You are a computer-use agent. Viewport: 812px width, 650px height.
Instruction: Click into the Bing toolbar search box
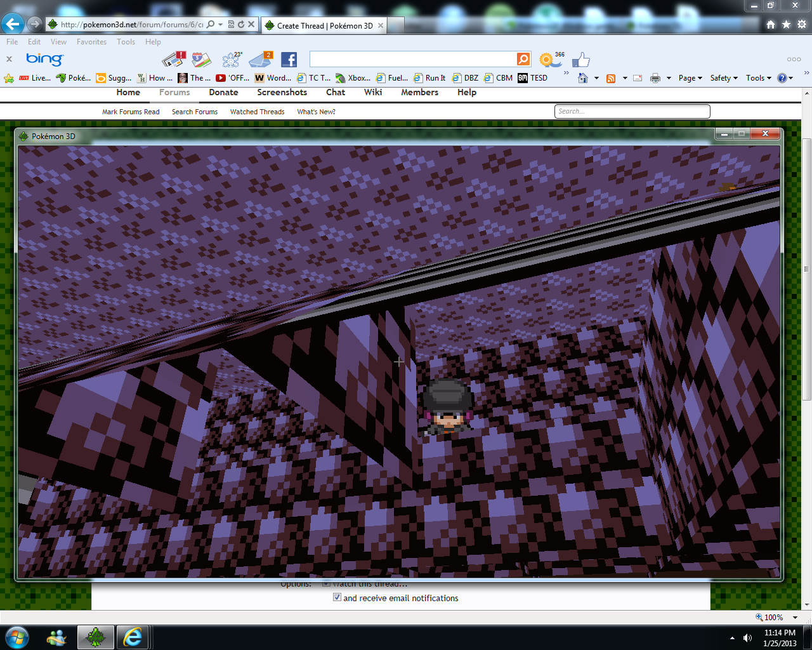click(x=413, y=59)
